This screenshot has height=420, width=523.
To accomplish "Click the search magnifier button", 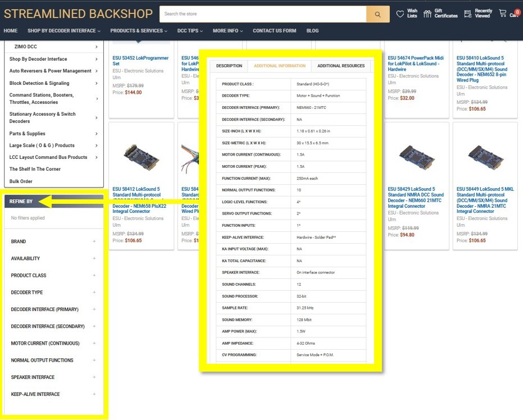I will point(378,14).
